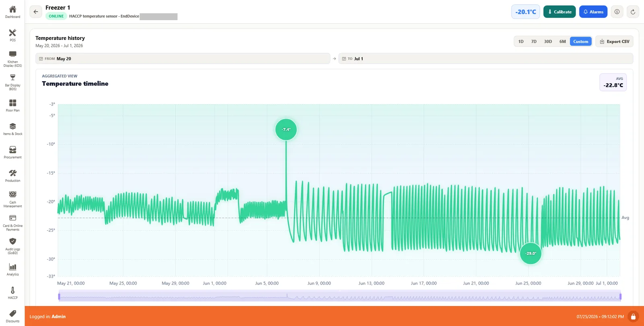The image size is (644, 326).
Task: Select the 6M range tab
Action: point(563,41)
